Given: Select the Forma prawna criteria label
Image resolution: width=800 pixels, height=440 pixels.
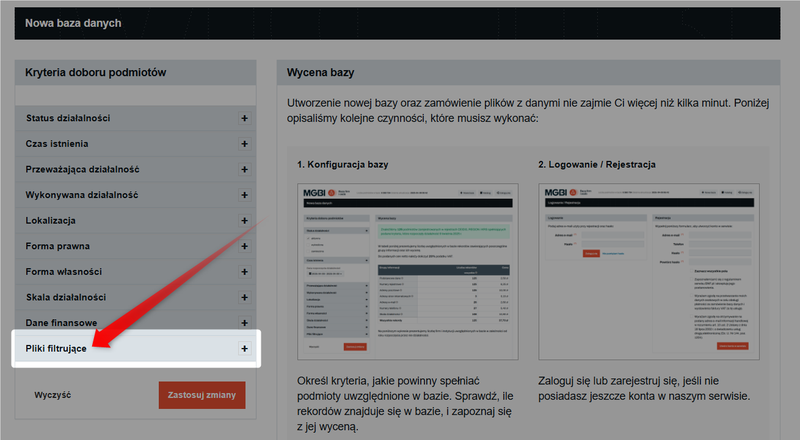Looking at the screenshot, I should pos(58,246).
